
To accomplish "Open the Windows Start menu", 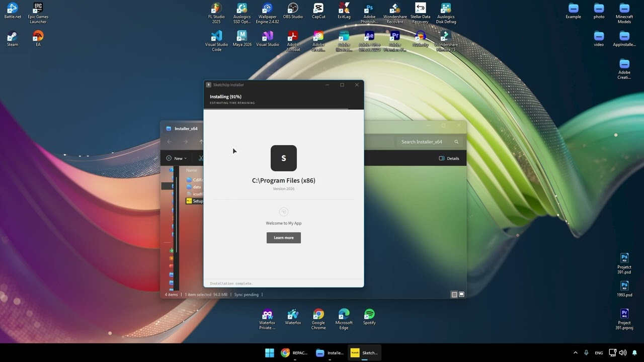I will point(270,352).
